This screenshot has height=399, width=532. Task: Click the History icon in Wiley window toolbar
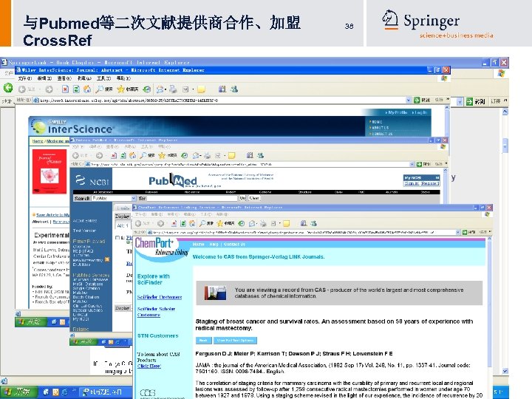(146, 89)
